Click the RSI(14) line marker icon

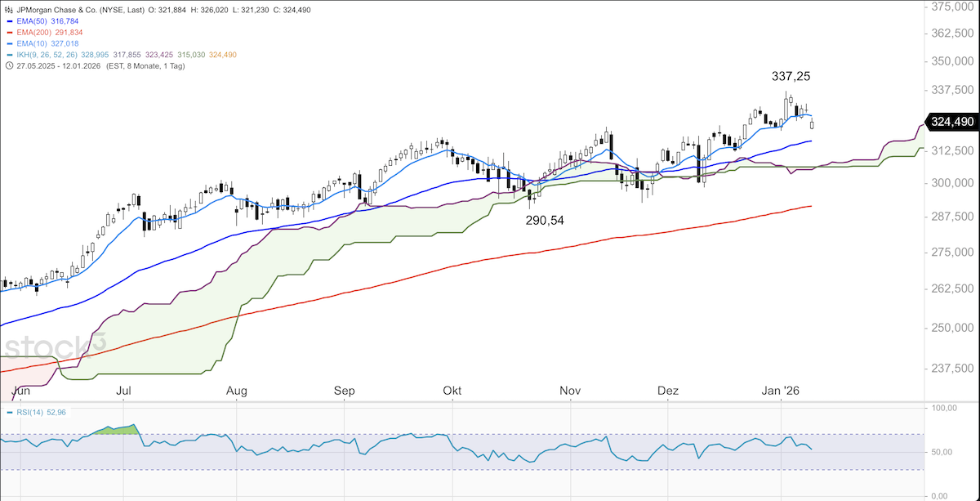[x=9, y=412]
